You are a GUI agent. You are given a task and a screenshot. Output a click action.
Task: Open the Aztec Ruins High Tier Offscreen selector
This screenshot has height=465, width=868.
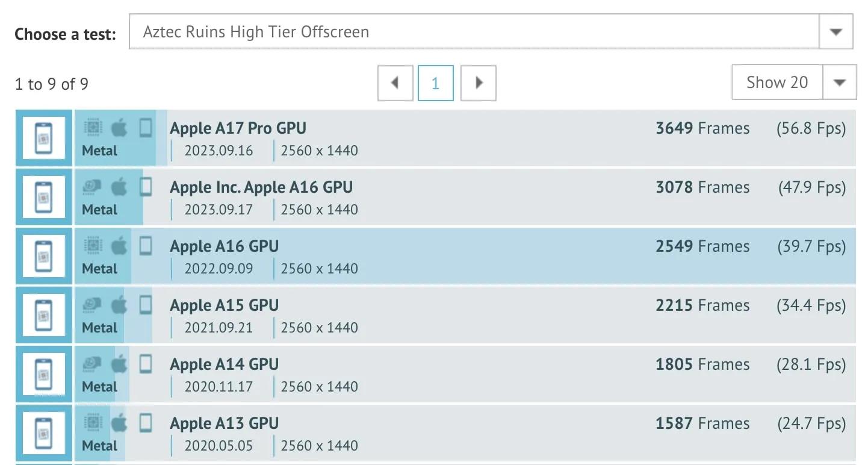click(x=474, y=32)
